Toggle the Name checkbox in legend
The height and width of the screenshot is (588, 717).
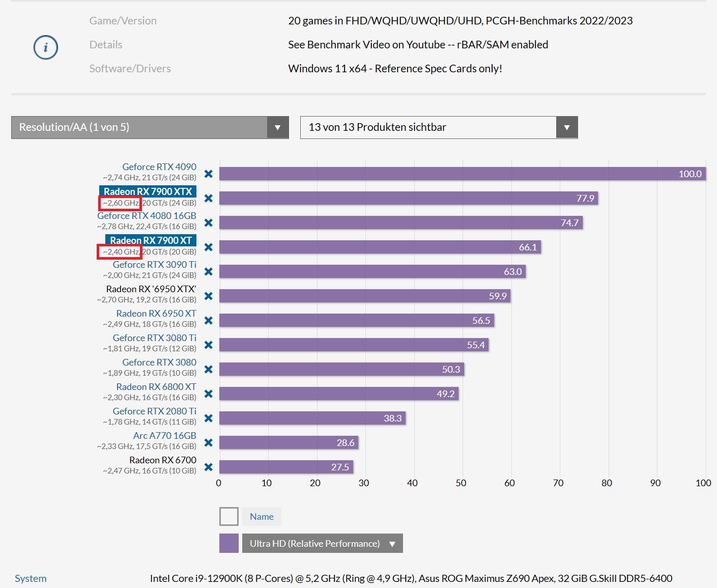(x=229, y=517)
